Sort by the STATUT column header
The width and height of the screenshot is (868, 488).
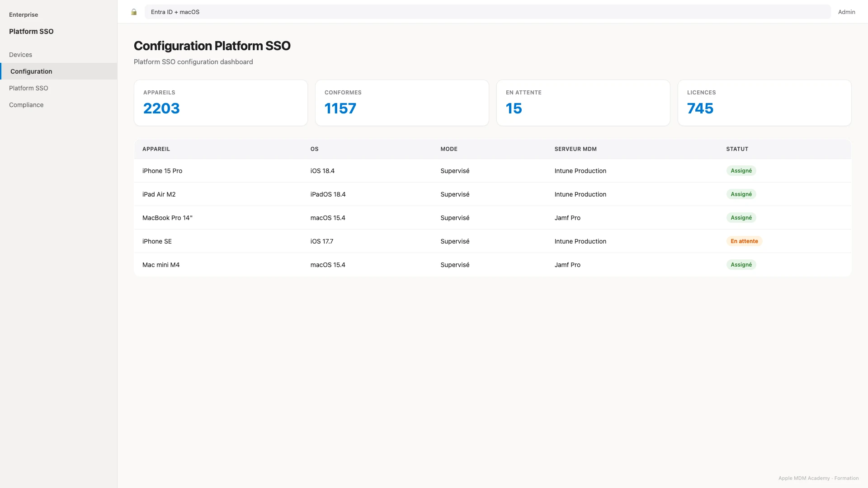(737, 149)
